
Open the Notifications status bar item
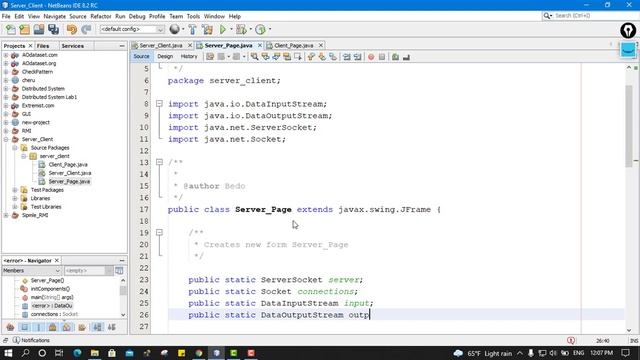click(x=31, y=340)
